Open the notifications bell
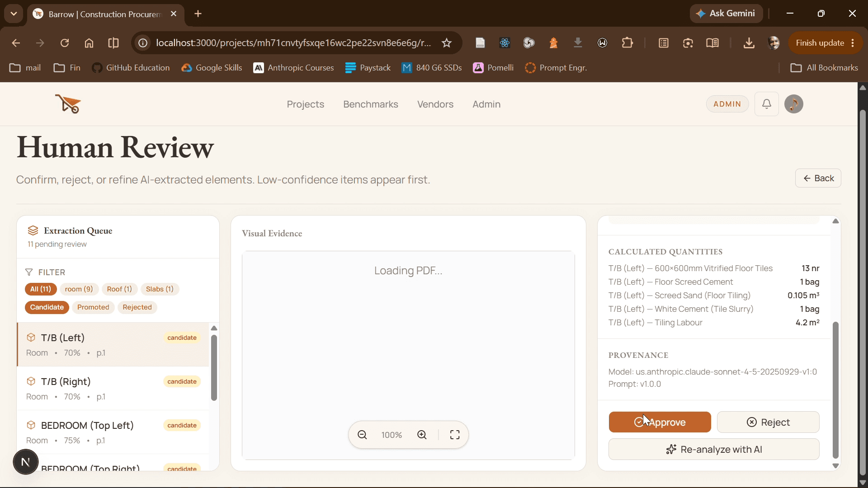Image resolution: width=868 pixels, height=488 pixels. click(766, 104)
